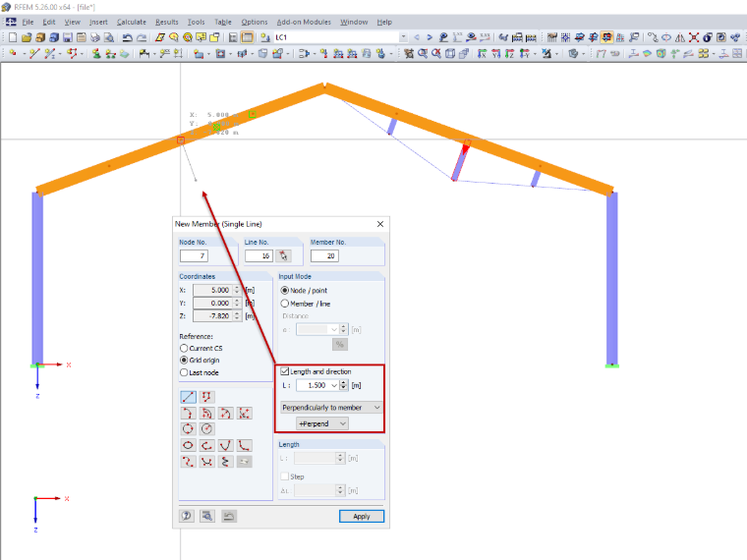Click the Z coordinate field -7.820
Screen dimensions: 747x560
212,315
